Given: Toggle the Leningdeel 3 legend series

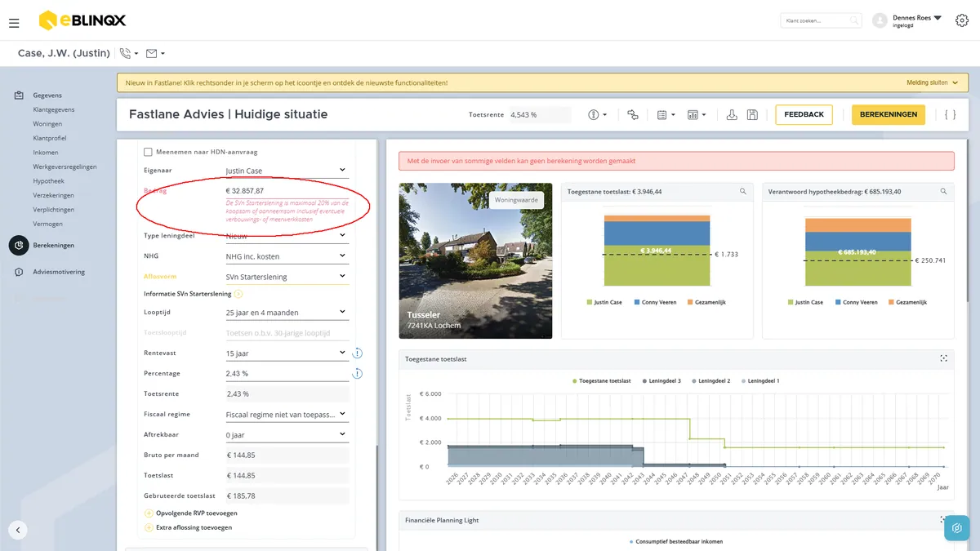Looking at the screenshot, I should coord(663,381).
